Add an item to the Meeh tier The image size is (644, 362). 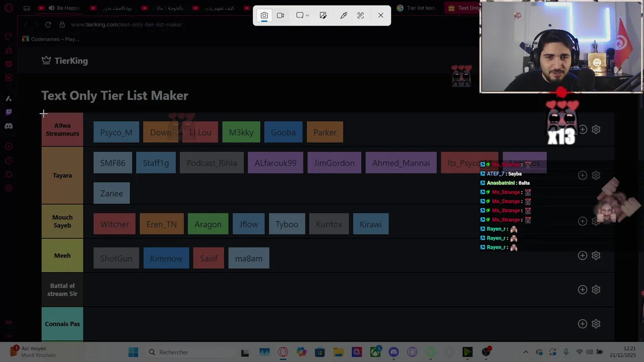pos(583,255)
